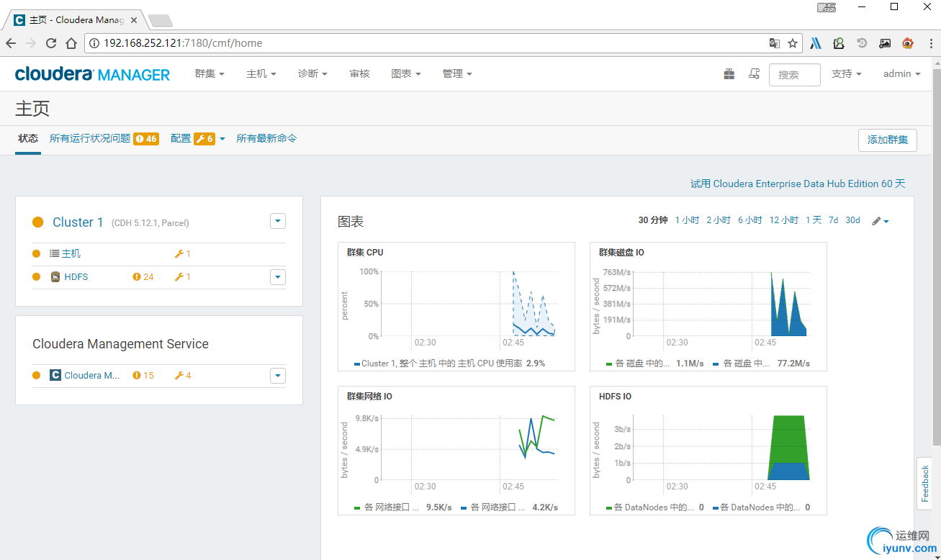Viewport: 941px width, 560px height.
Task: Set chart time range to 7d
Action: [833, 220]
